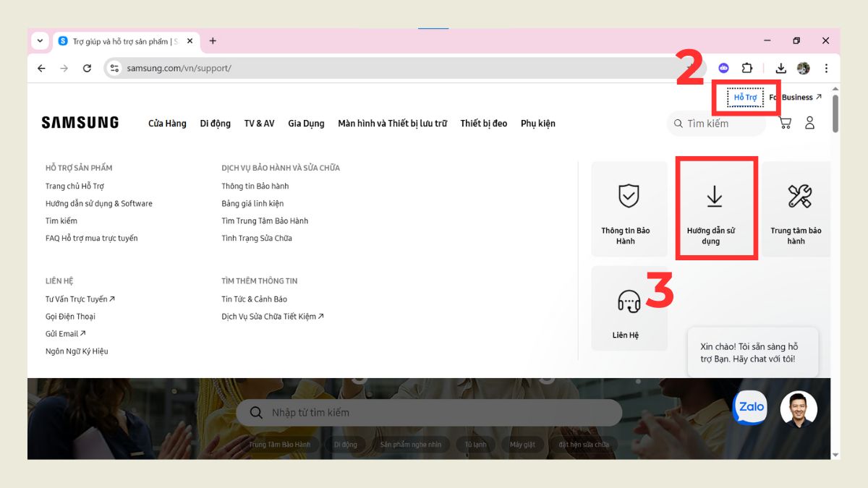
Task: Select the Hỗ Trợ top menu
Action: tap(745, 98)
